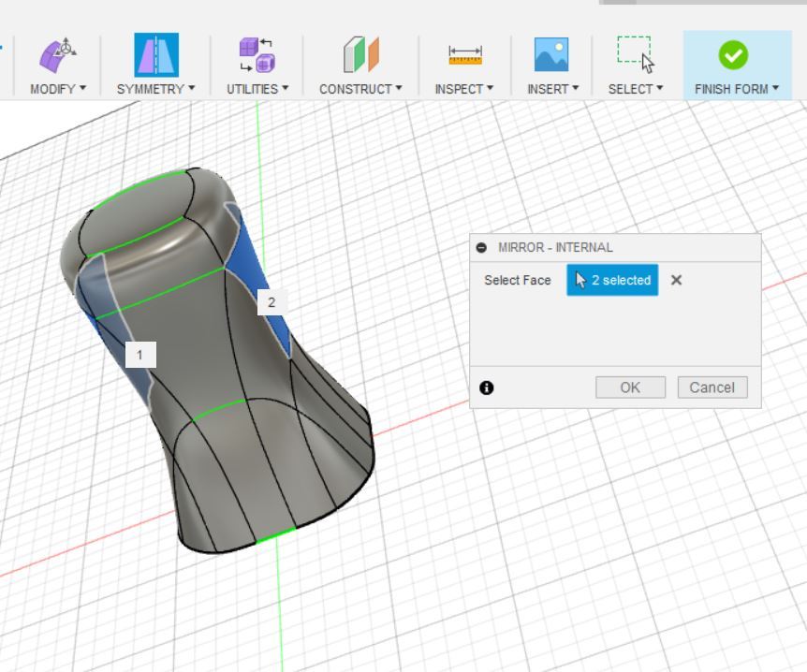
Task: Click the Insert image icon
Action: point(551,54)
